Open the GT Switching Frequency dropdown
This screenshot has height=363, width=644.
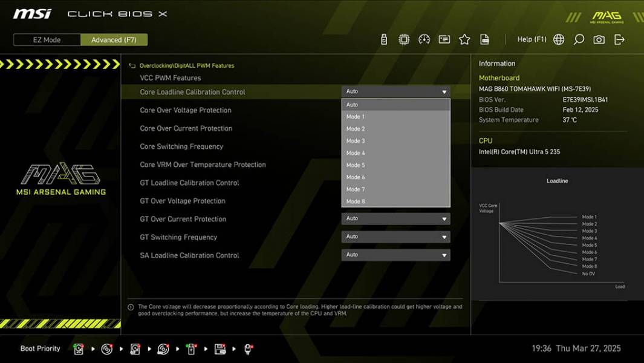pyautogui.click(x=395, y=237)
